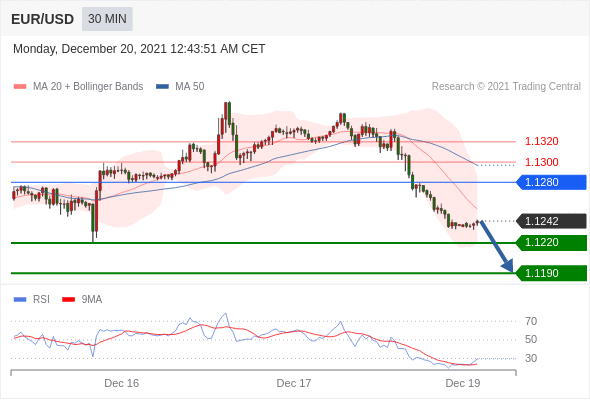This screenshot has height=400, width=590.
Task: Click the Dec 16 date axis label
Action: point(122,383)
